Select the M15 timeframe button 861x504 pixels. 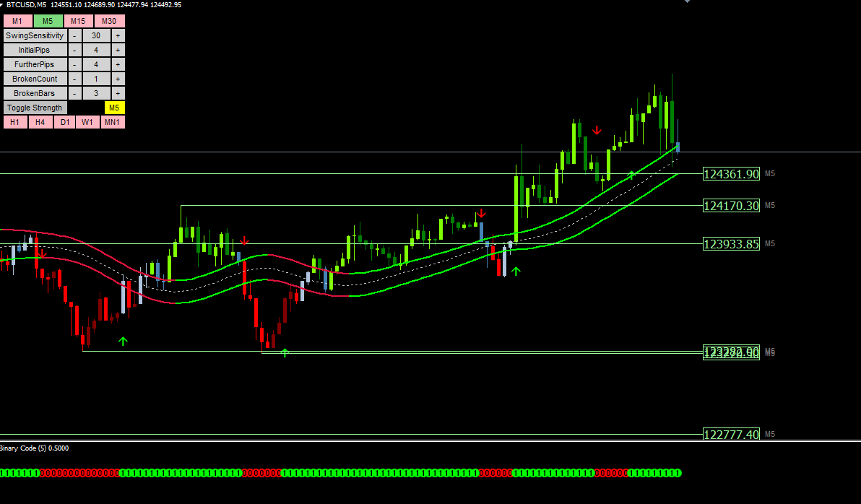tap(78, 21)
